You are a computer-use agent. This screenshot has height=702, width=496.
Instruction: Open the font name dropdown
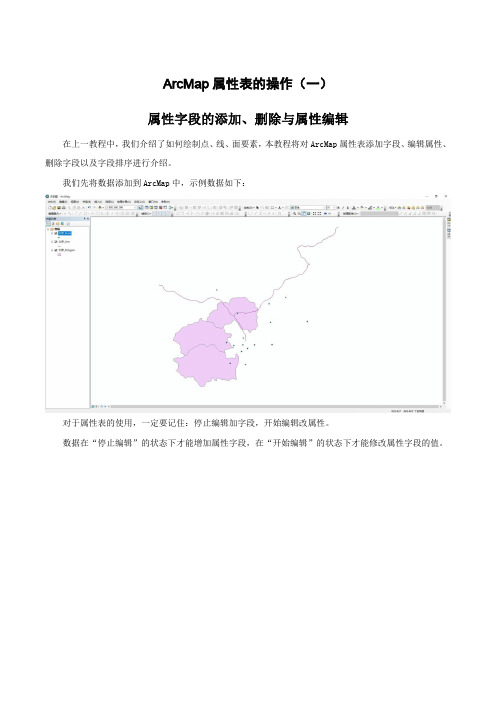click(x=308, y=208)
